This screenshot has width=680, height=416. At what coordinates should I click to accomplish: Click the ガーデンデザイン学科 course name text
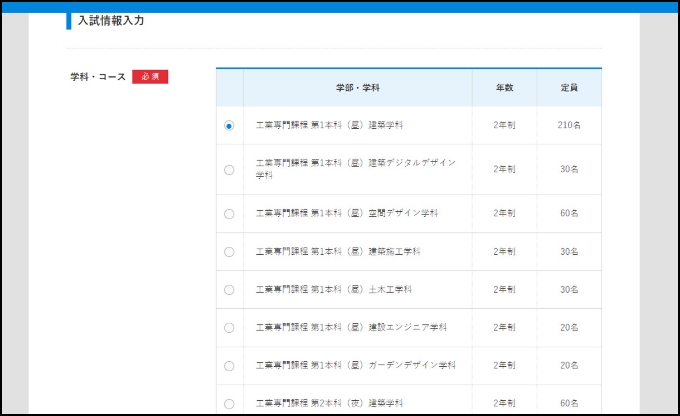(355, 366)
